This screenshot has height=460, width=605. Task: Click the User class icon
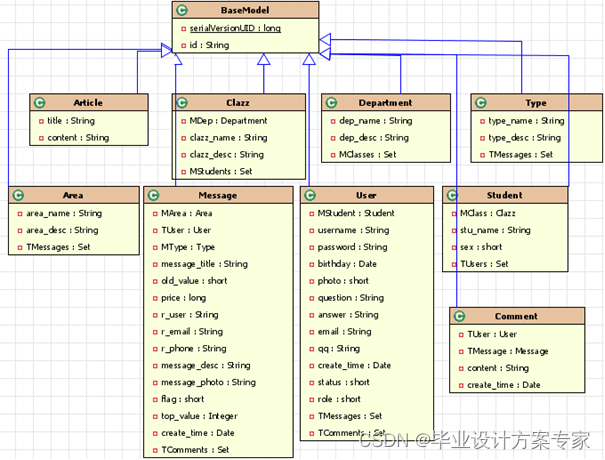310,195
